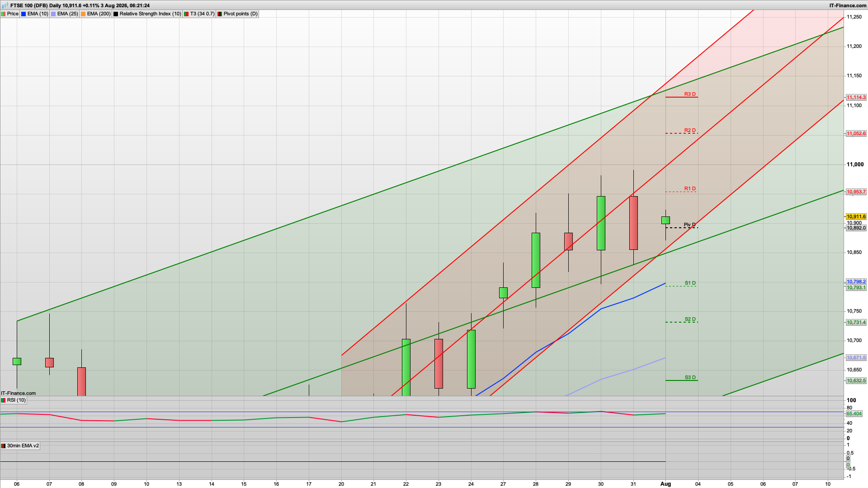Click the red candle on the 23rd
Viewport: 868px width, 488px height.
tap(439, 364)
